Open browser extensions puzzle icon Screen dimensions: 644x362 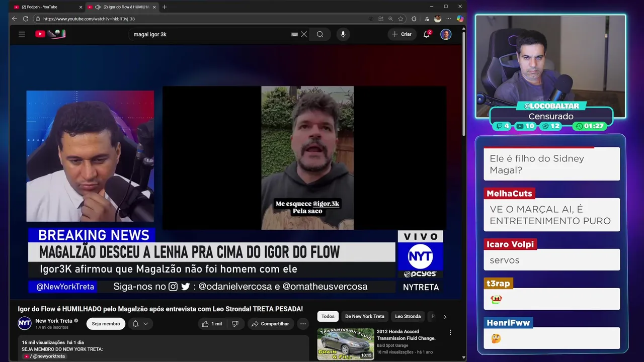click(x=414, y=19)
